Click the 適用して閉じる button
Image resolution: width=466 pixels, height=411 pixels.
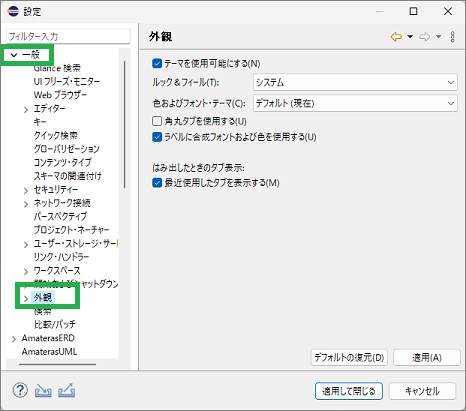click(349, 391)
